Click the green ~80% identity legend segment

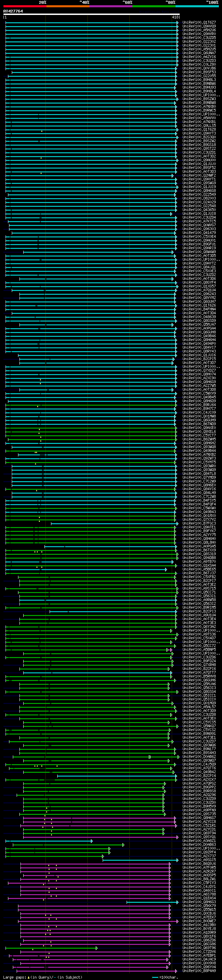[154, 7]
